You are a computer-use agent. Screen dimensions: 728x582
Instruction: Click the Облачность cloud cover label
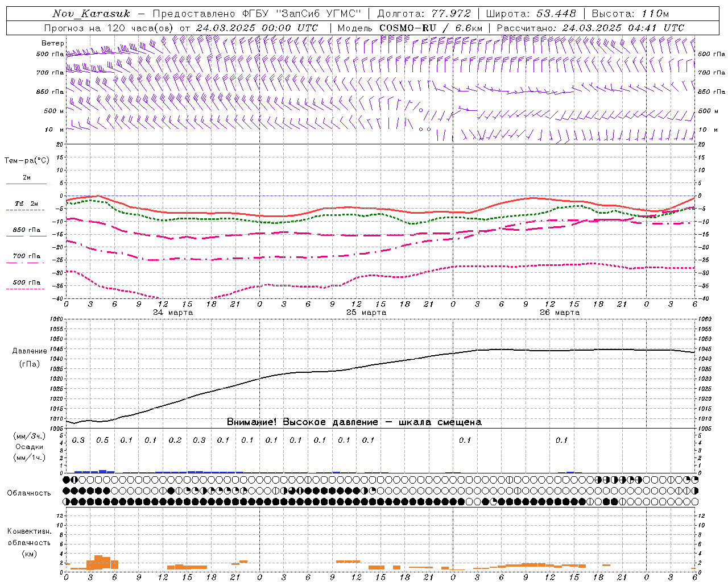(29, 493)
